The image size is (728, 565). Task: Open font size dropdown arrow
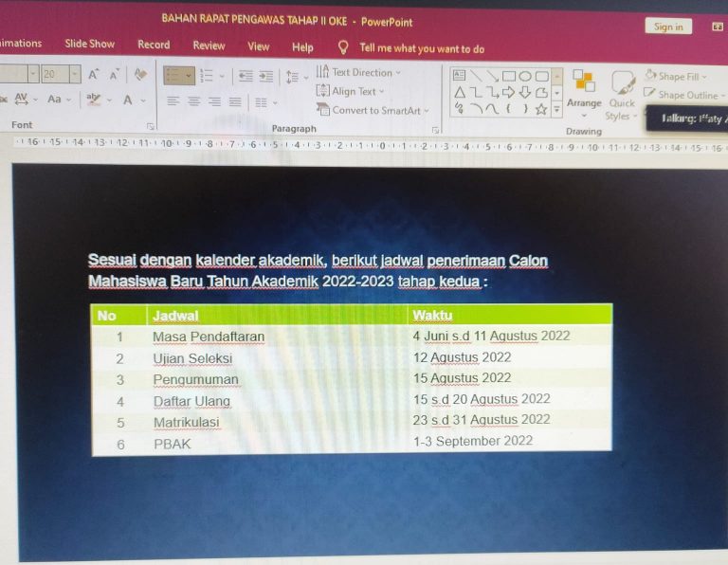coord(75,74)
